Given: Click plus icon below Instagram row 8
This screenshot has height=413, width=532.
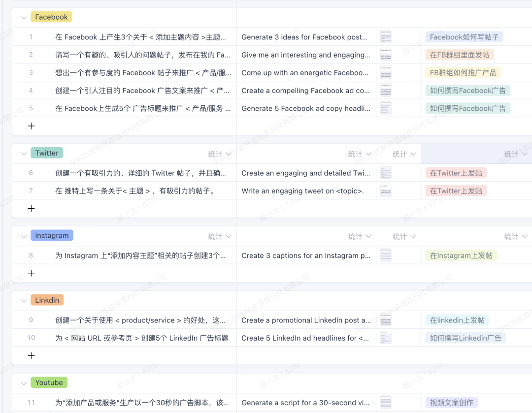Looking at the screenshot, I should coord(31,273).
